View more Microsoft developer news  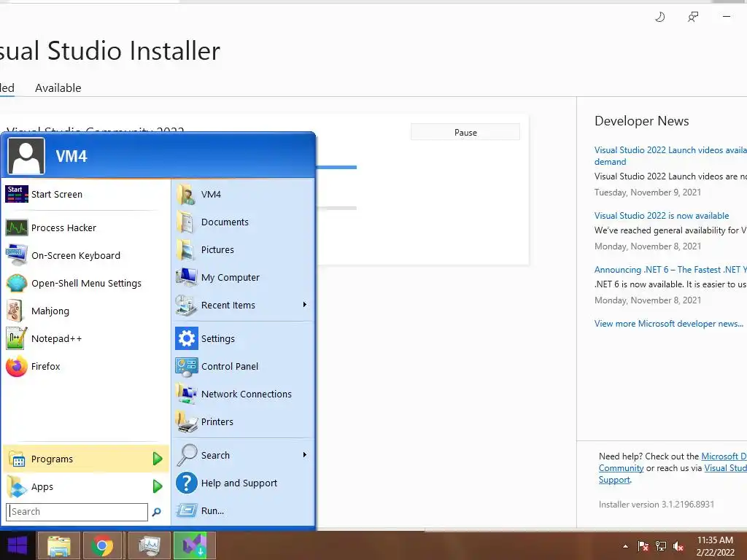pyautogui.click(x=668, y=324)
